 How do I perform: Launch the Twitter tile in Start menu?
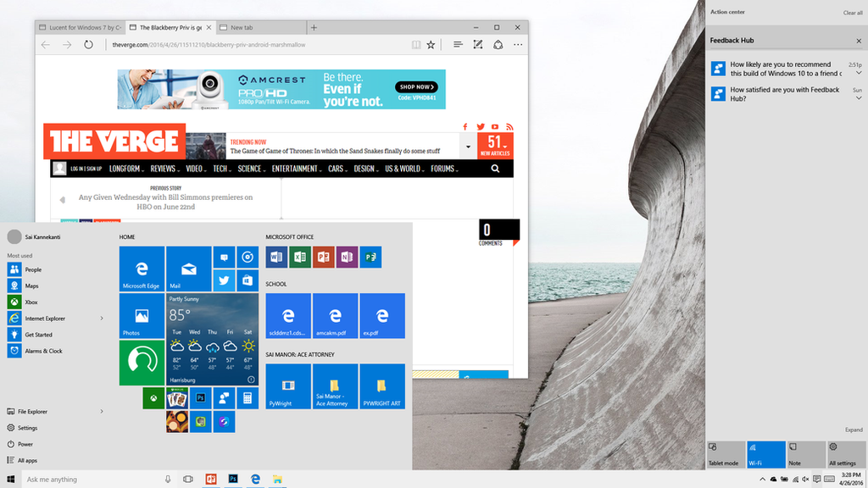(x=224, y=280)
